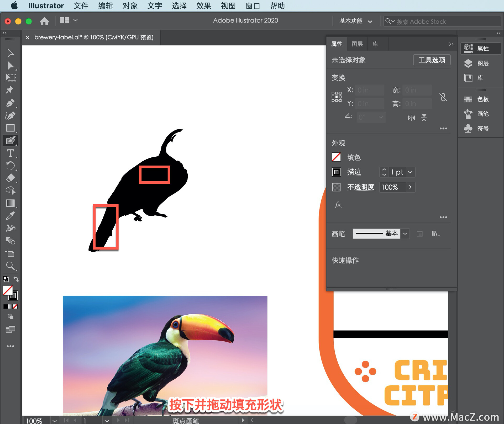Open the arrange documents dropdown
Viewport: 504px width, 424px height.
[75, 20]
